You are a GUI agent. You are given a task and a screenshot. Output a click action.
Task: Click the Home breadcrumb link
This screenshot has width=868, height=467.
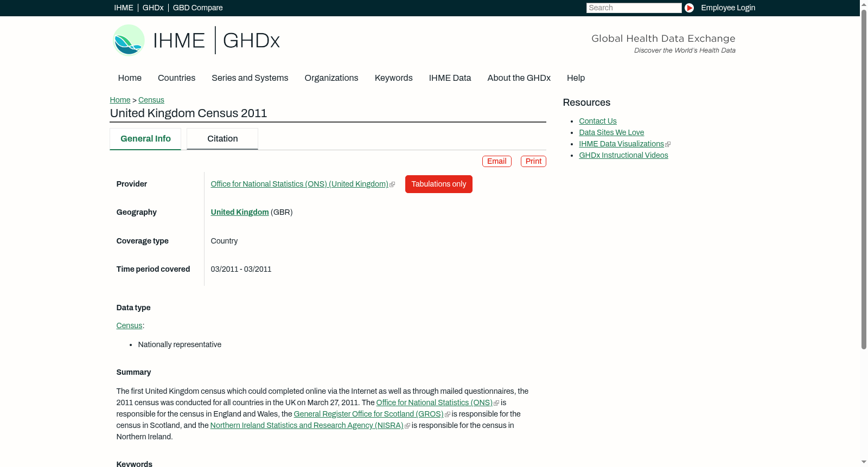[120, 100]
